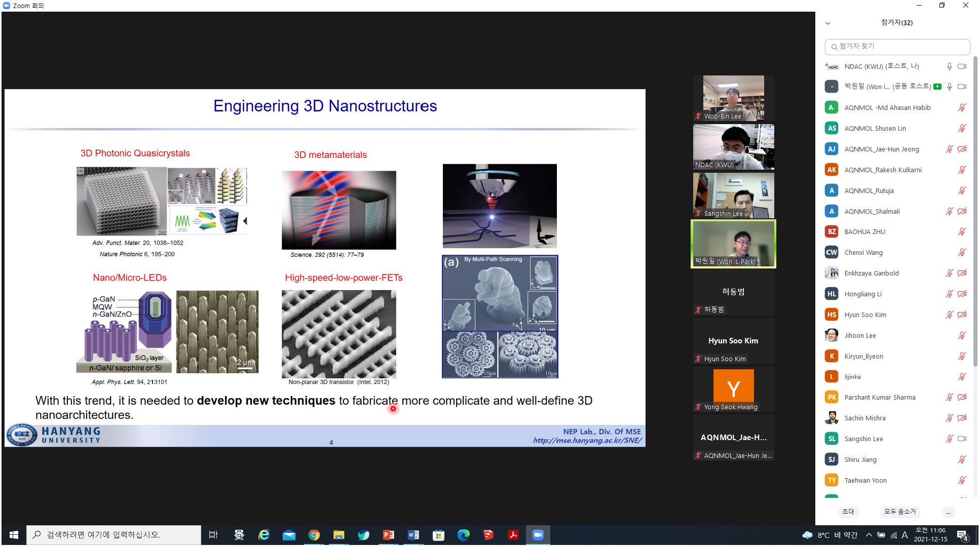Click camera icon for NDAC (KWU) host
Viewport: 980px width, 547px height.
tap(962, 66)
